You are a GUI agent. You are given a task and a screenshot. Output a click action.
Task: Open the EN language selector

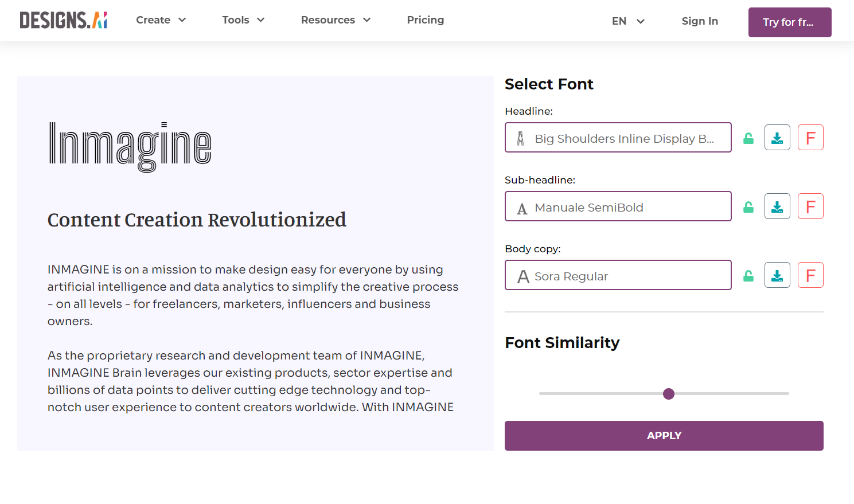click(x=627, y=20)
